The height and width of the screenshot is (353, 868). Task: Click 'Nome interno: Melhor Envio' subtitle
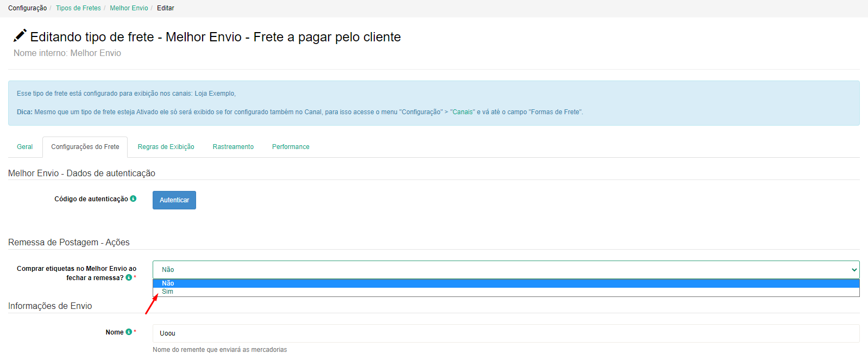pos(67,53)
